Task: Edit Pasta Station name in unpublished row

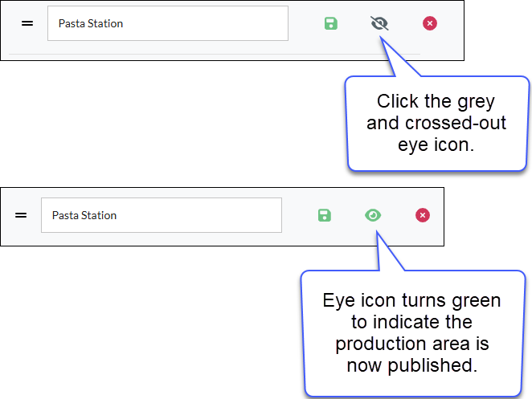Action: 168,23
